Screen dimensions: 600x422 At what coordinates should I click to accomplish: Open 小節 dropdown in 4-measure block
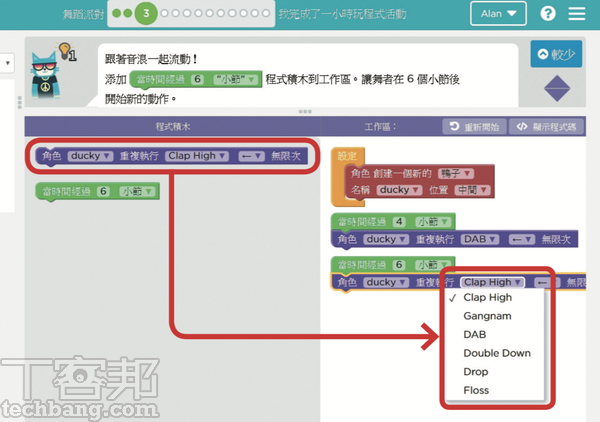433,222
